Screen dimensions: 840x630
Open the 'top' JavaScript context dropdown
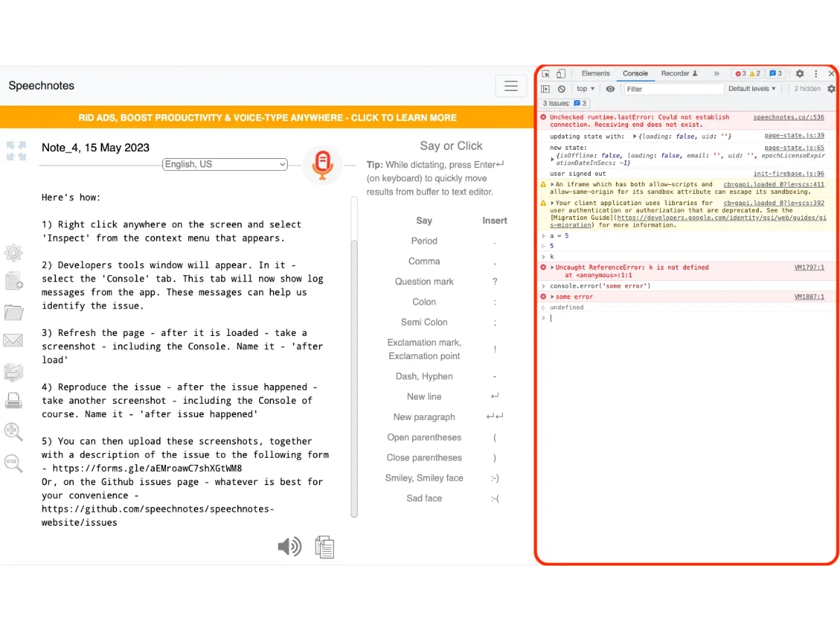(586, 89)
